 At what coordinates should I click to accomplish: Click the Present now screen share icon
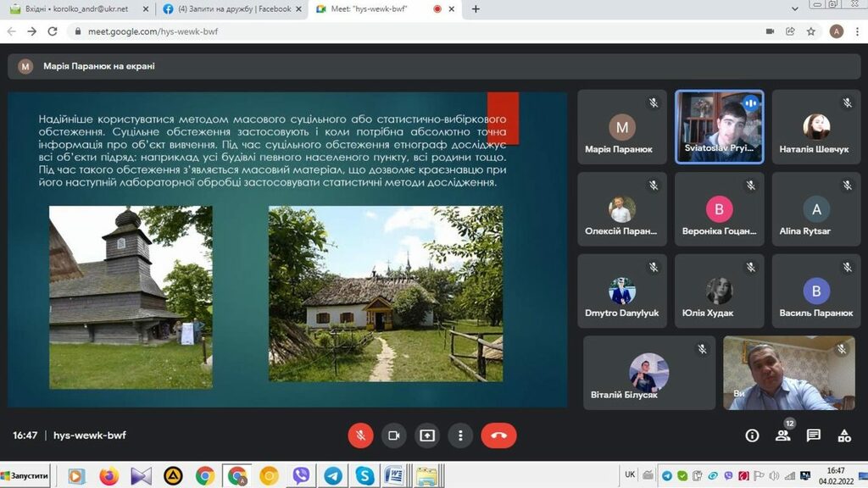[427, 435]
